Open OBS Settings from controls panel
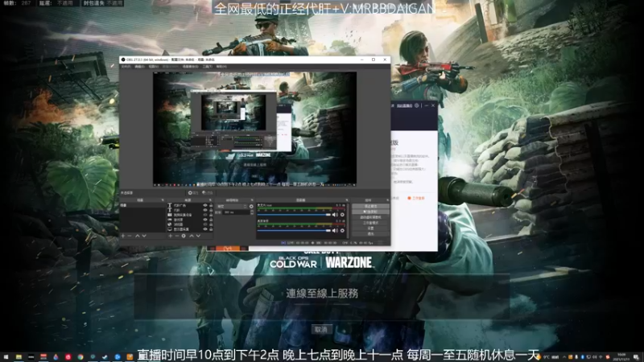The width and height of the screenshot is (644, 362). [x=370, y=228]
